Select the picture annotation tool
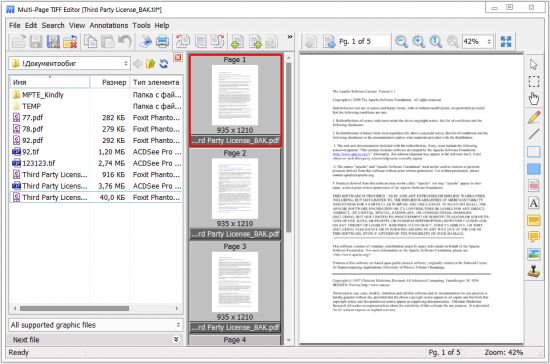550x364 pixels. tap(534, 255)
